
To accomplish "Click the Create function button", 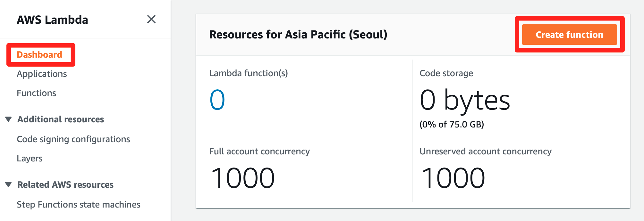I will (569, 35).
